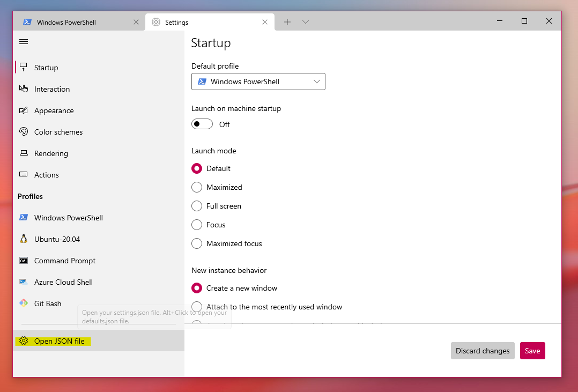Choose the Full screen launch mode
Viewport: 578px width, 392px height.
[197, 206]
